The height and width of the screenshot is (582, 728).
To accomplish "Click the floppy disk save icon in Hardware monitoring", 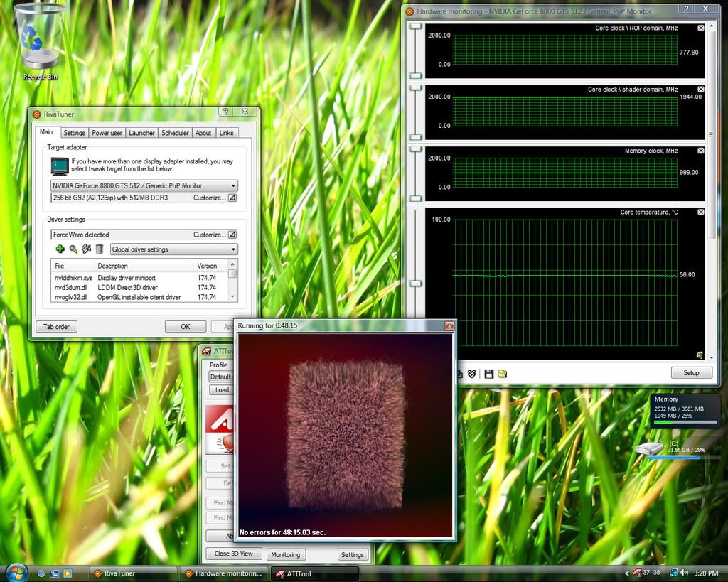I will (488, 374).
